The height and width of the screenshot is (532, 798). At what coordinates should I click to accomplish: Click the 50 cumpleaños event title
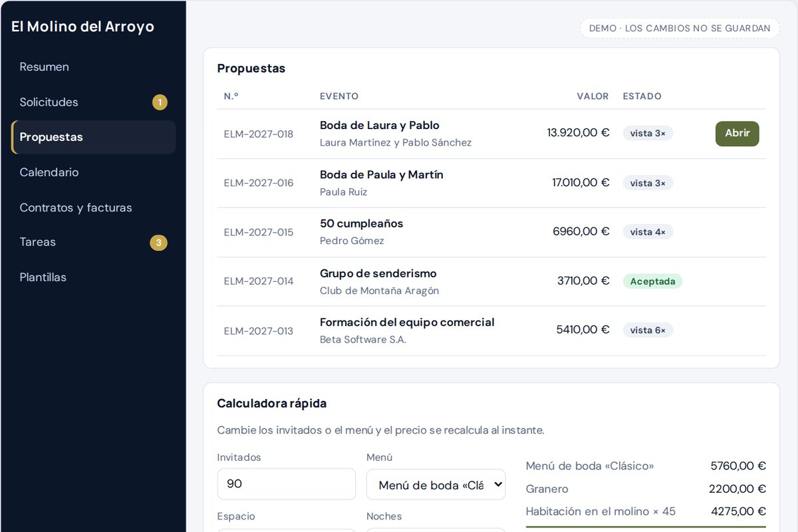[x=362, y=223]
